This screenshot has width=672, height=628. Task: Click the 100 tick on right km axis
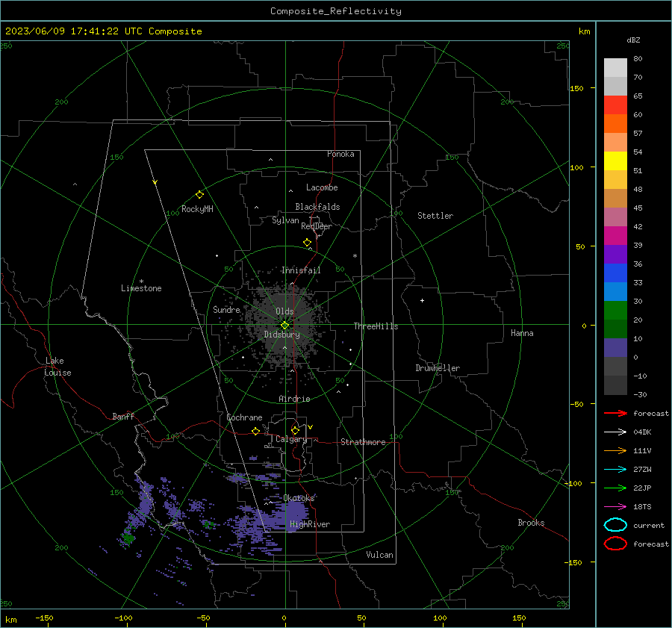[576, 167]
